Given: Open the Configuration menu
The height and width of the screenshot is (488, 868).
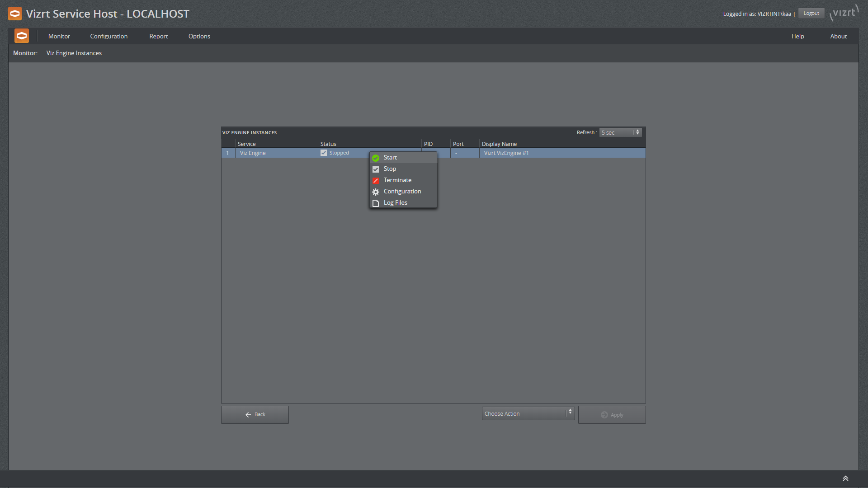Looking at the screenshot, I should tap(402, 191).
